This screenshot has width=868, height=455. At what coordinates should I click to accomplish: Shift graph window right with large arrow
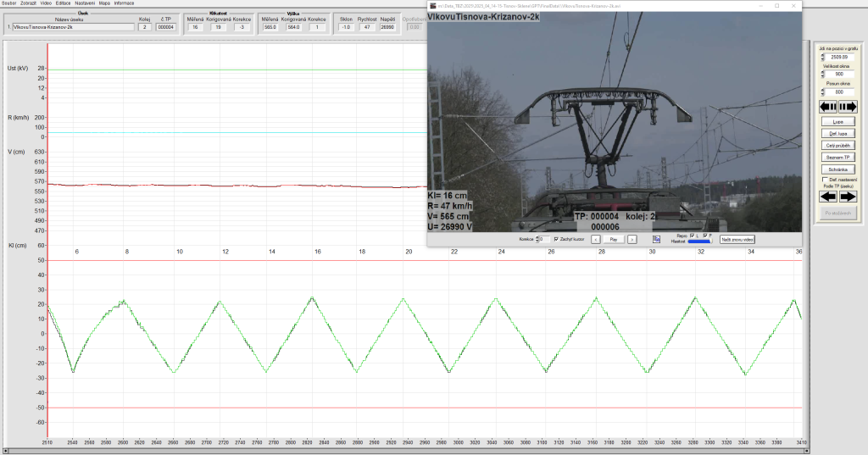[848, 107]
